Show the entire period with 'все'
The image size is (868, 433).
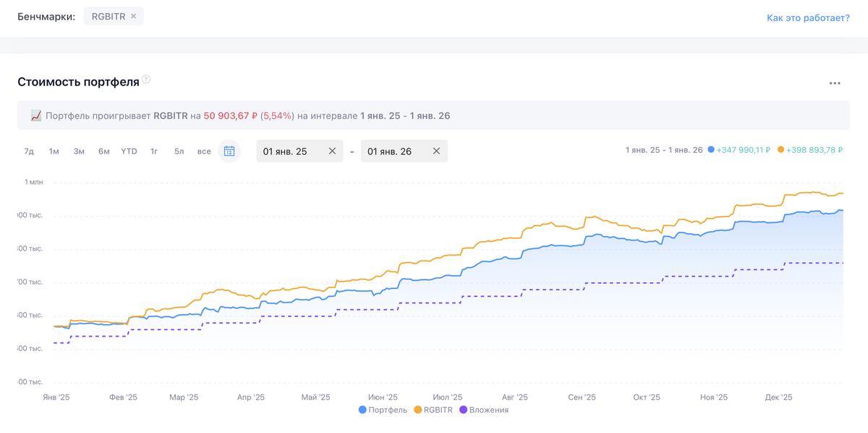pos(204,151)
